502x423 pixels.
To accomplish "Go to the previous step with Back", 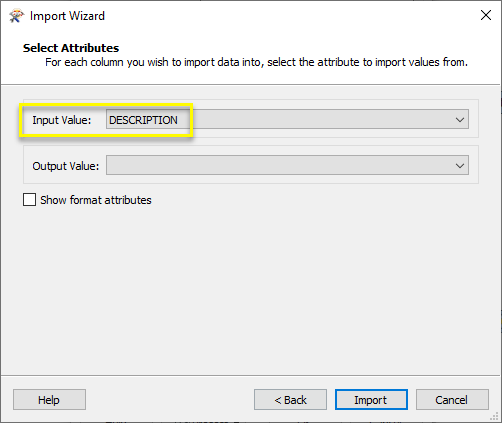I will [x=290, y=400].
